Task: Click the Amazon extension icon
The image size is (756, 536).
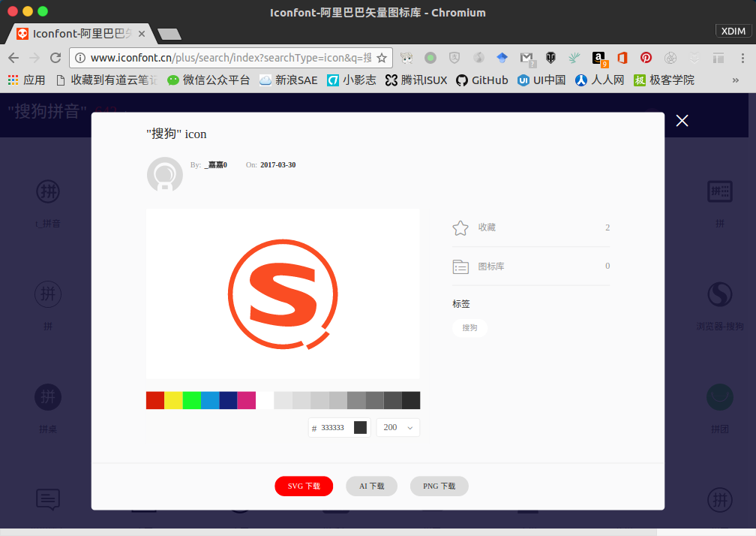Action: click(598, 58)
